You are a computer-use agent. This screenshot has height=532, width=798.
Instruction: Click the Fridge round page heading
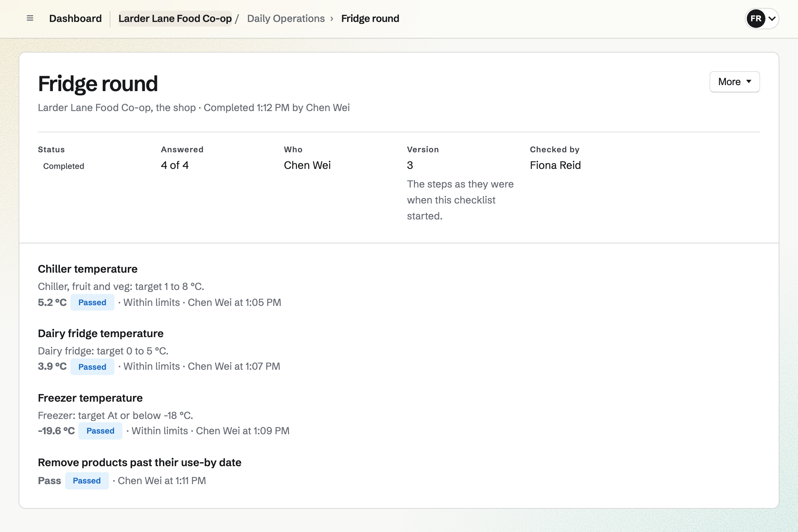(98, 84)
